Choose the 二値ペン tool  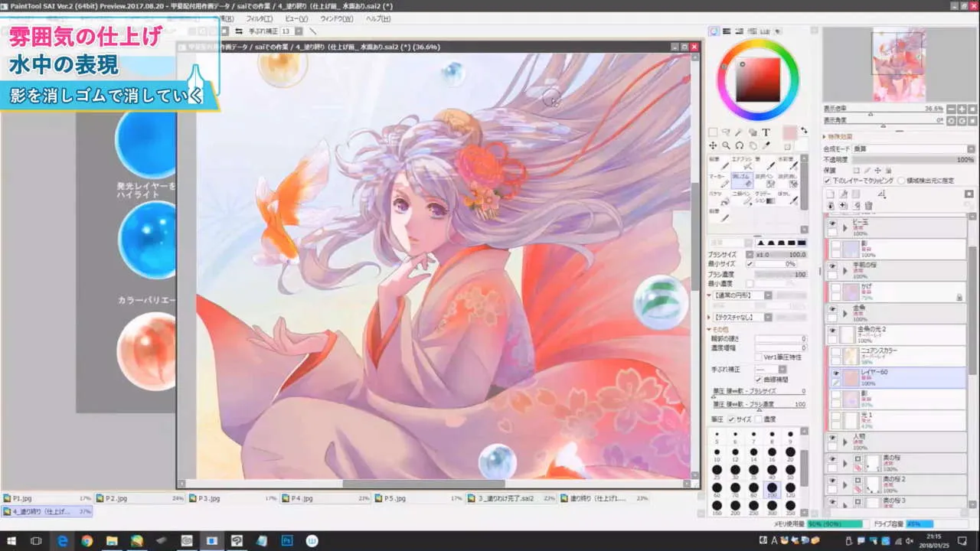point(741,197)
